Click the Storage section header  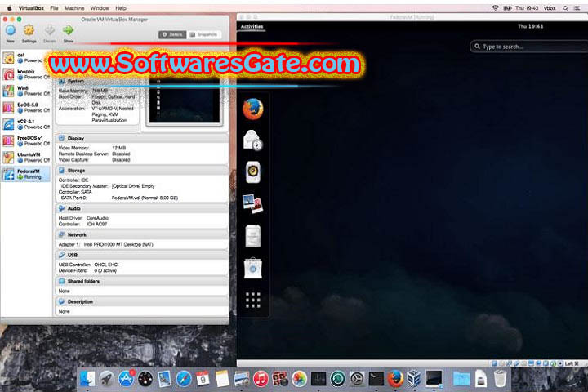point(142,171)
